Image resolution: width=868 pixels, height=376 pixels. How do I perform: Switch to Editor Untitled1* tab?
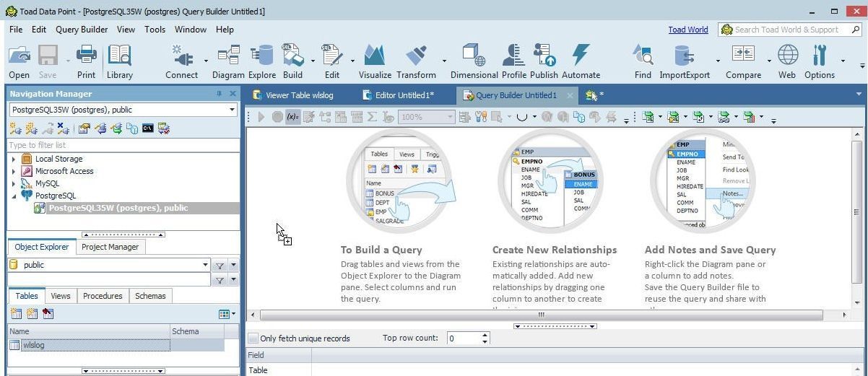pos(398,95)
